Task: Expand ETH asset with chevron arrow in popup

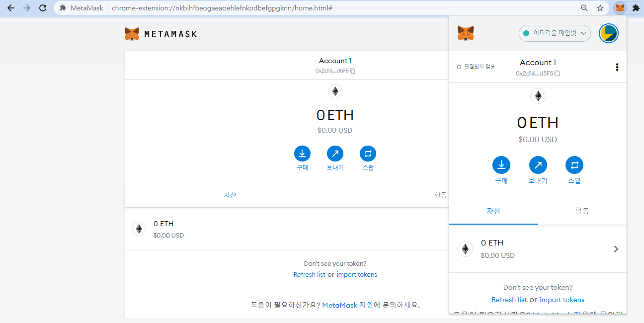Action: [x=616, y=249]
